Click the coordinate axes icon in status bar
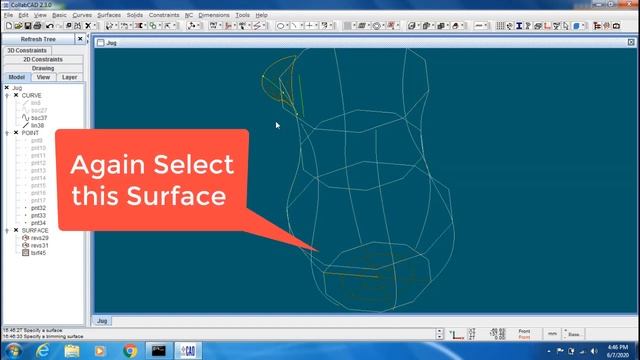Image resolution: width=640 pixels, height=360 pixels. [456, 335]
